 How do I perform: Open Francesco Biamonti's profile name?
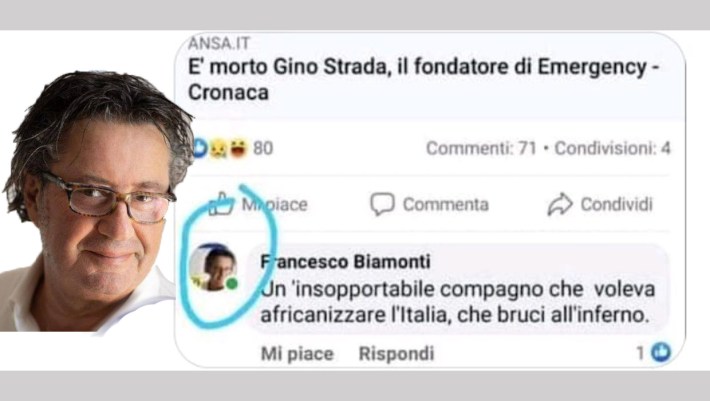pos(345,262)
